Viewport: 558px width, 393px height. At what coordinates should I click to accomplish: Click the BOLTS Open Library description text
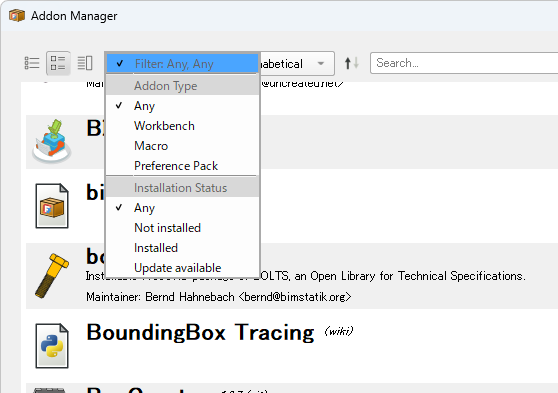(x=305, y=276)
